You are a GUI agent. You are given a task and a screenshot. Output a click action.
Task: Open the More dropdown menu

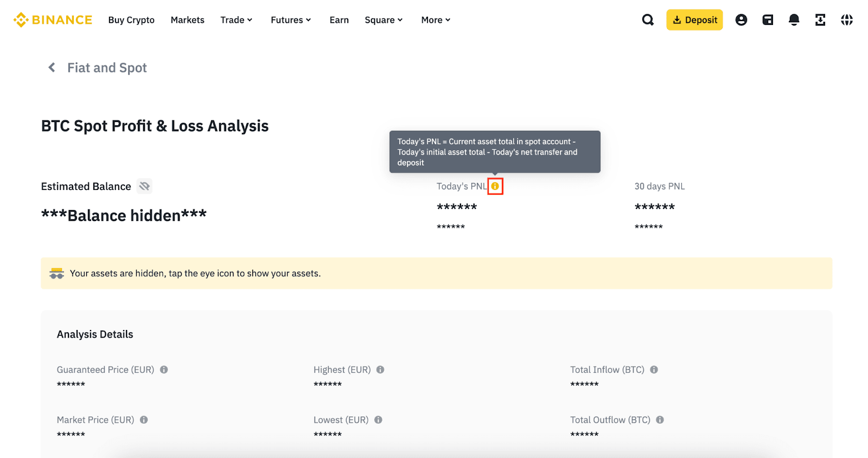(x=436, y=20)
